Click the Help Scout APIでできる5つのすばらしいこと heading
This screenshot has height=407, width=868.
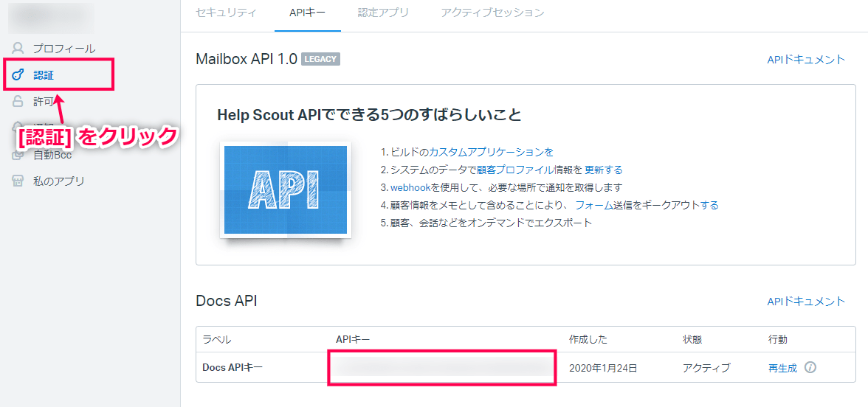point(369,115)
